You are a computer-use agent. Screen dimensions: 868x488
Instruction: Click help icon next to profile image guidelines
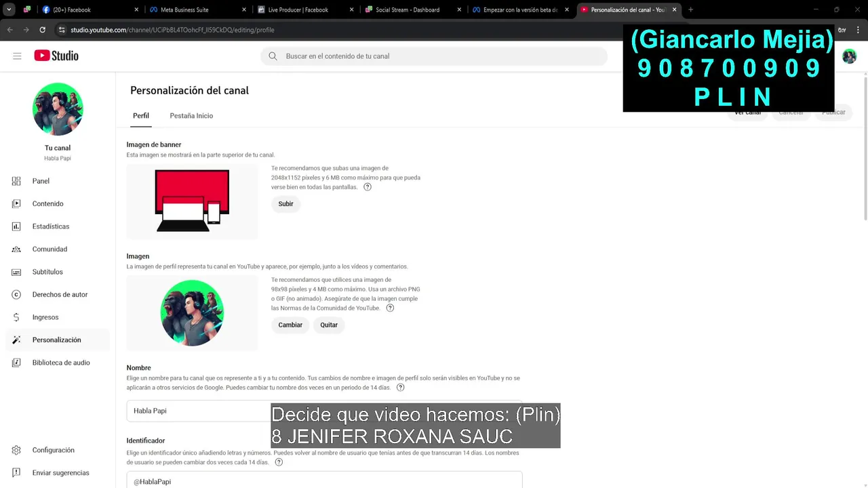[x=390, y=308]
